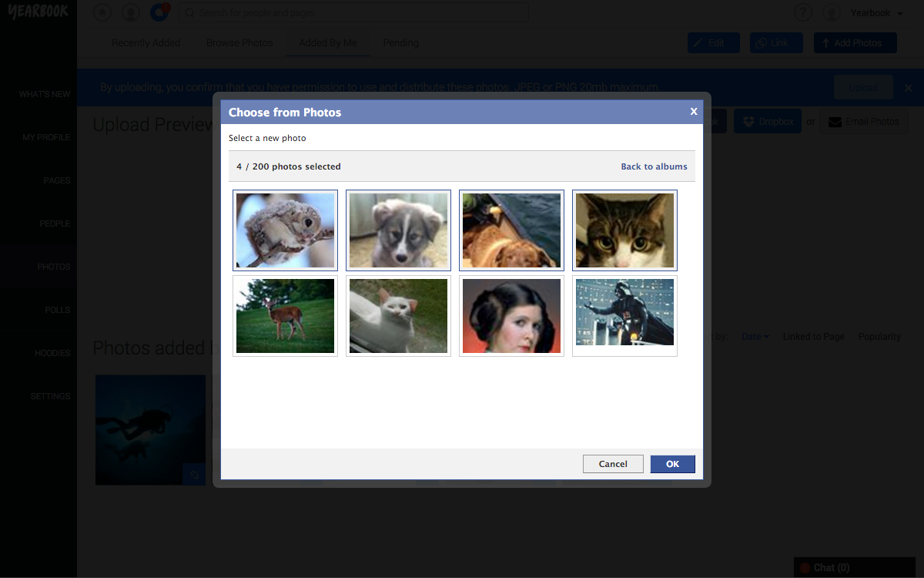Select the white cat photo

pyautogui.click(x=398, y=316)
